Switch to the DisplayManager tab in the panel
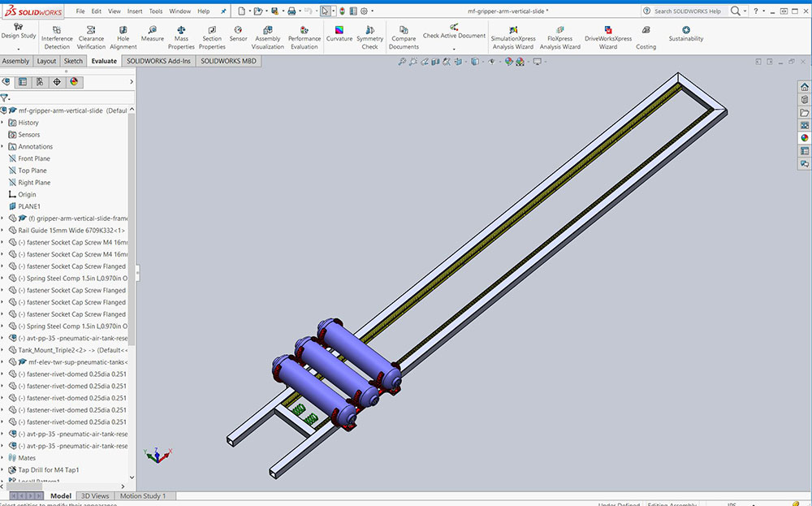 click(x=74, y=81)
